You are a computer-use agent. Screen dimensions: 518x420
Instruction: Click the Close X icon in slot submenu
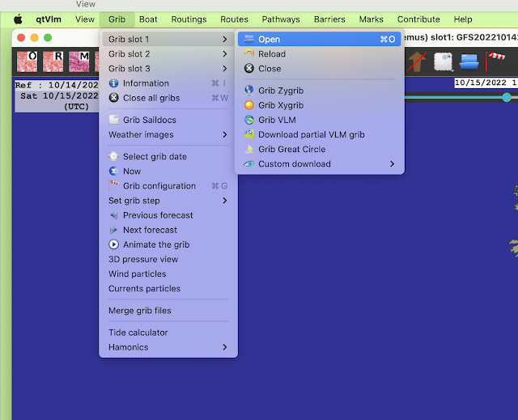click(248, 68)
